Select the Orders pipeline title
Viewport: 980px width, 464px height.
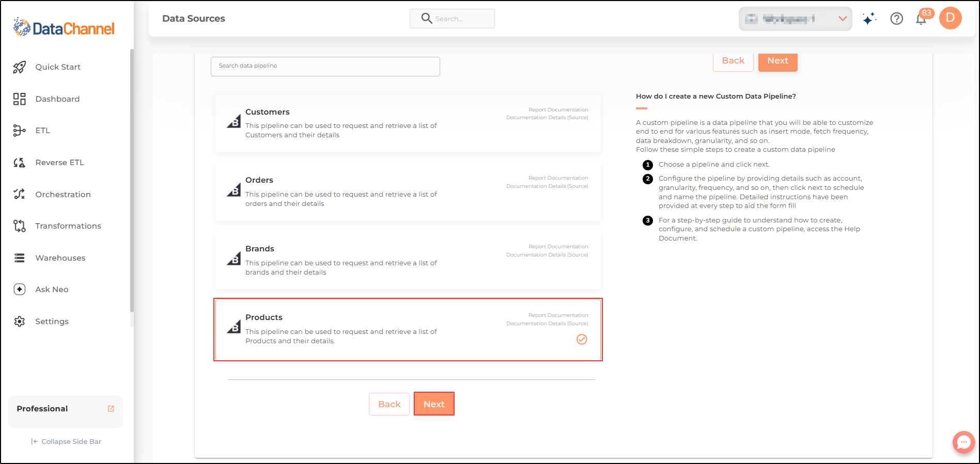(x=259, y=180)
